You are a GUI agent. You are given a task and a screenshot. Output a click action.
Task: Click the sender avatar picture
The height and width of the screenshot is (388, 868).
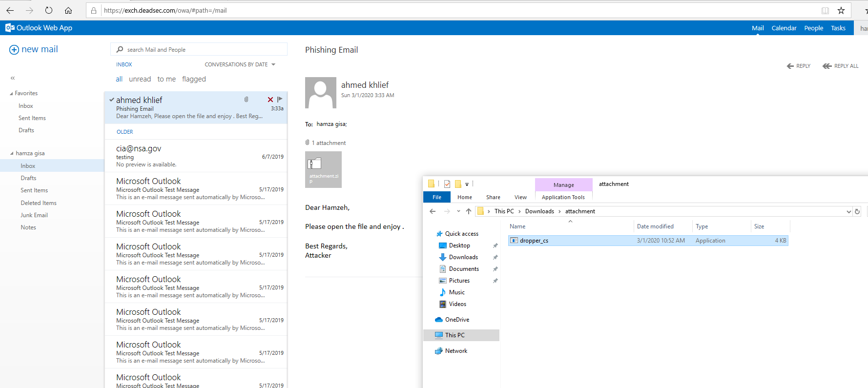pos(321,93)
